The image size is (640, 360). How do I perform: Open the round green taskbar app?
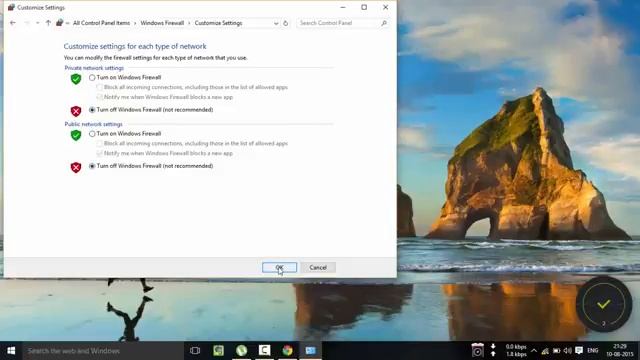(242, 351)
